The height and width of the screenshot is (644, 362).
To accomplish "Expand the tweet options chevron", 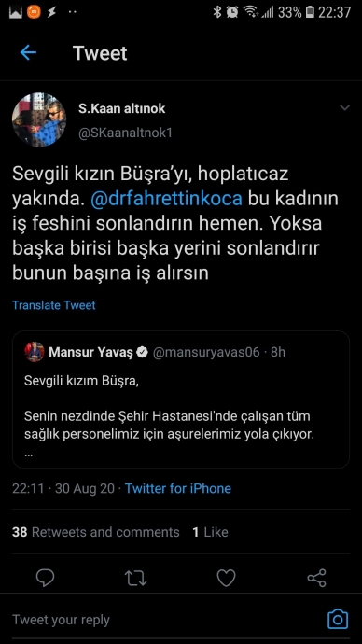I will [345, 108].
